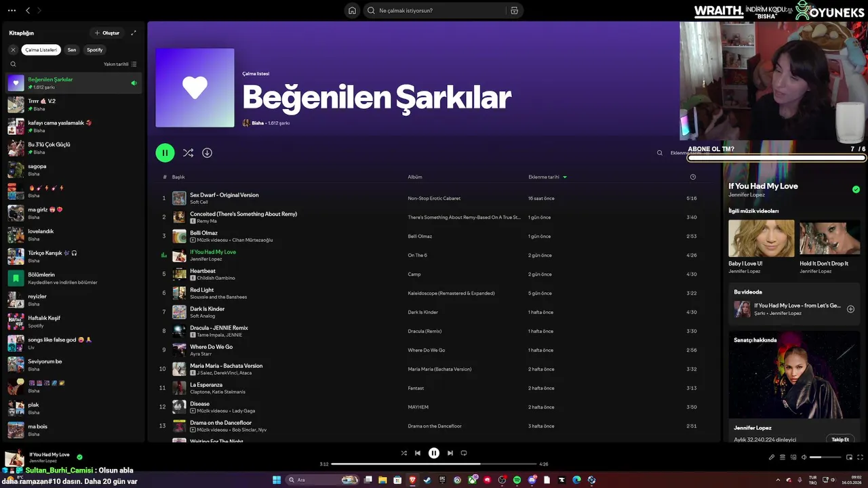Enter full screen player mode

861,457
